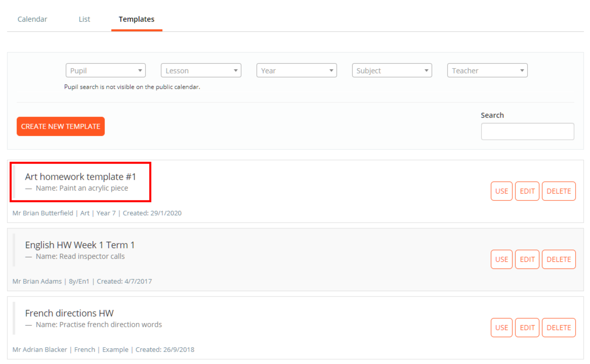Click 'Created: 26/9/2018' date text
The width and height of the screenshot is (590, 364).
tap(165, 350)
